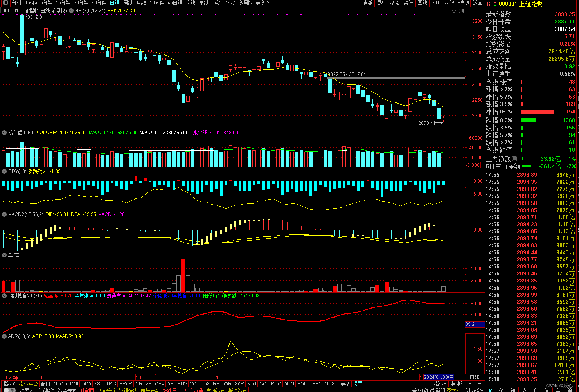Flip the pill toggle in bottom-left corner

[9, 390]
